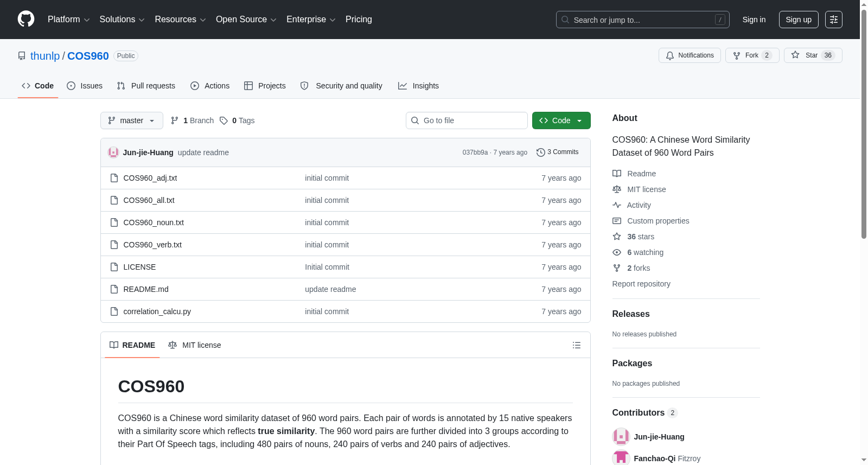Click the repository icon before thunlp
868x465 pixels.
(x=22, y=56)
